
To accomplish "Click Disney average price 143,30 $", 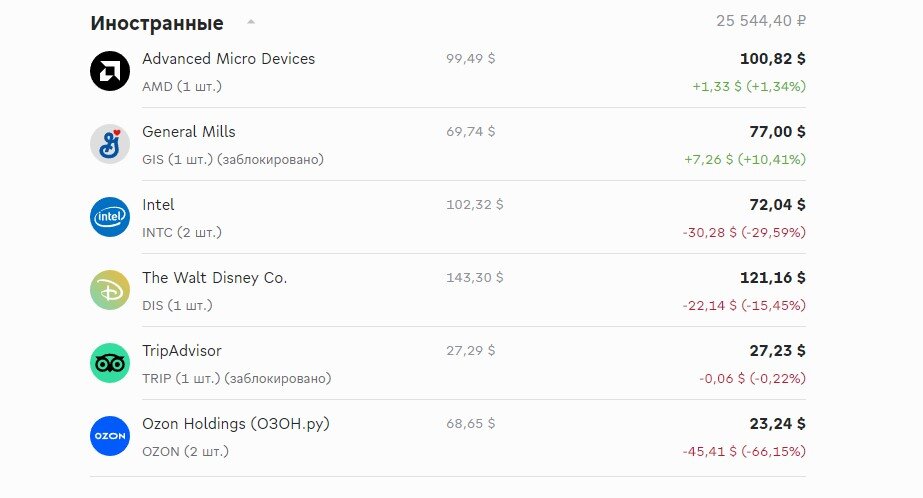I will click(474, 278).
